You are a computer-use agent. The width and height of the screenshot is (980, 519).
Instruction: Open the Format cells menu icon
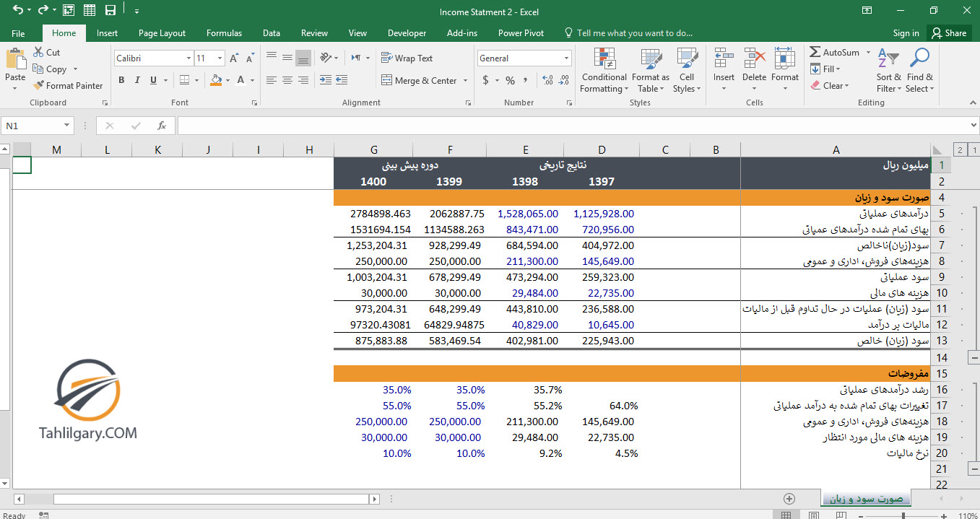click(784, 58)
